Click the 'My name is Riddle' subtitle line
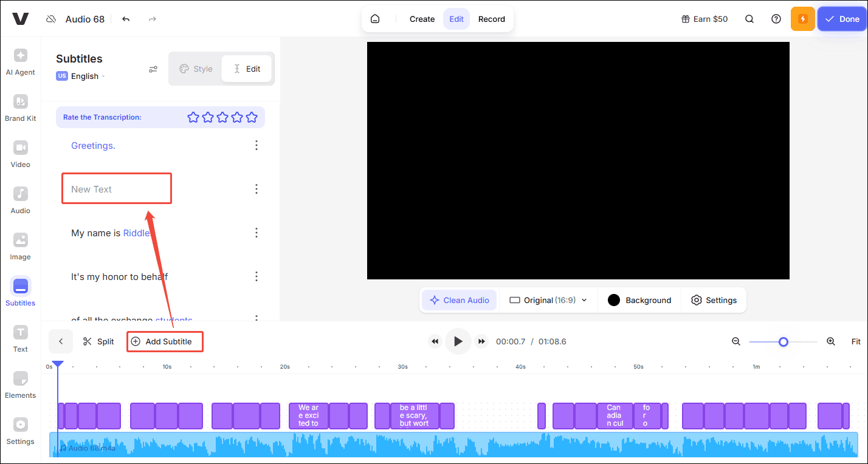 [111, 233]
